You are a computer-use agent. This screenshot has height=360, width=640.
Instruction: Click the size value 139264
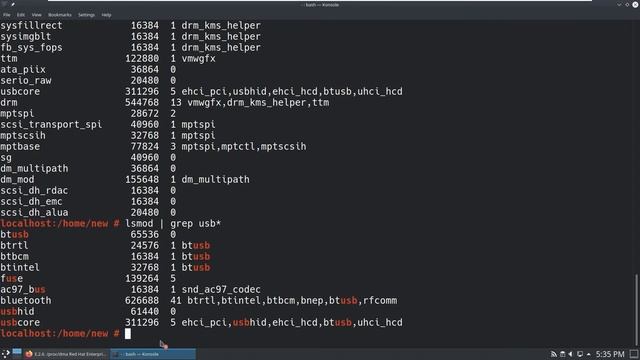(x=142, y=278)
